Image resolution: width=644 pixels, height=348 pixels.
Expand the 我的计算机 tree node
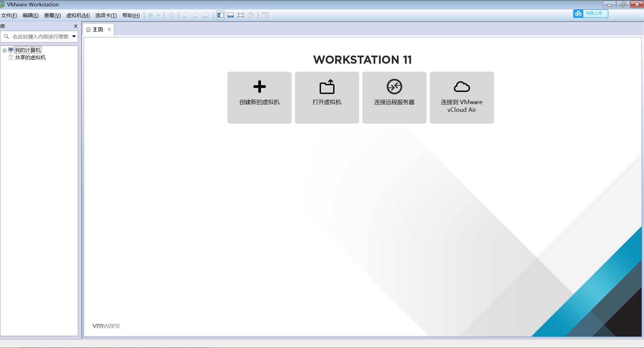coord(4,50)
